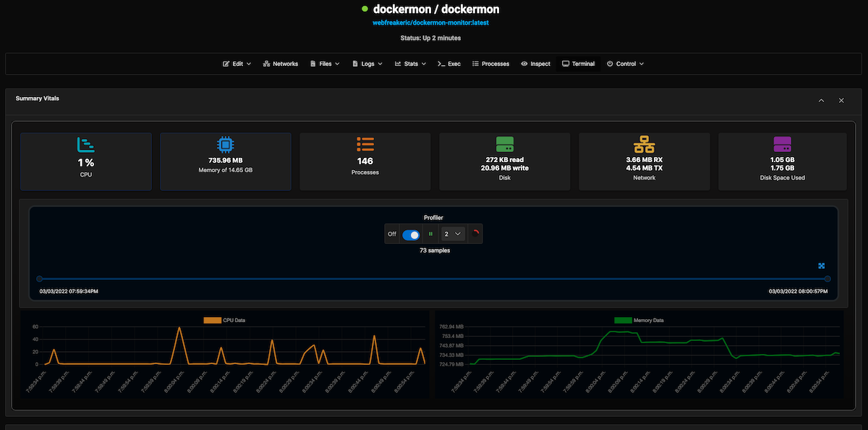
Task: Click the 1 % CPU value
Action: [86, 163]
